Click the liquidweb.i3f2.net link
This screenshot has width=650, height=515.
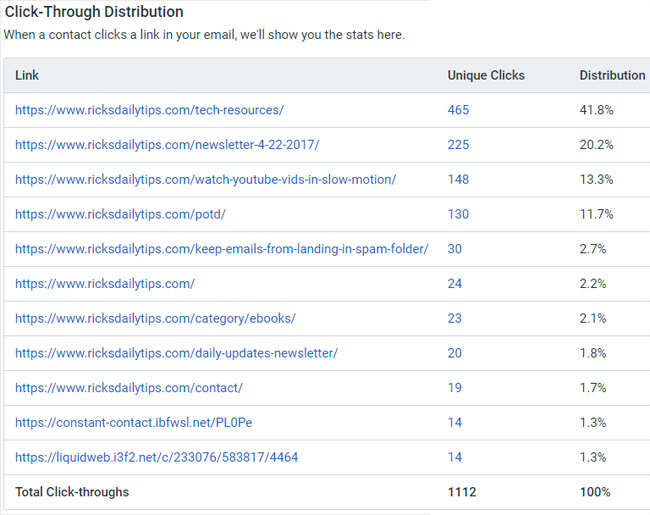[x=157, y=457]
